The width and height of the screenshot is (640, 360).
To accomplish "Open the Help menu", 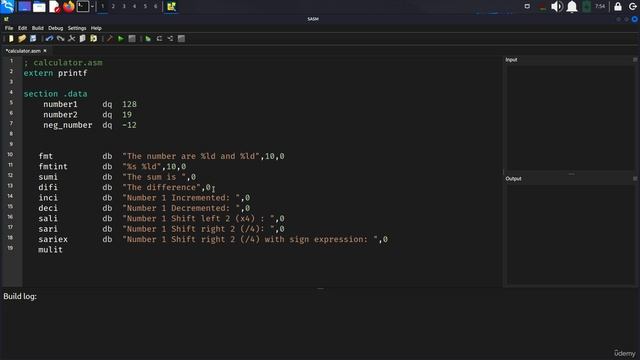I will (96, 28).
